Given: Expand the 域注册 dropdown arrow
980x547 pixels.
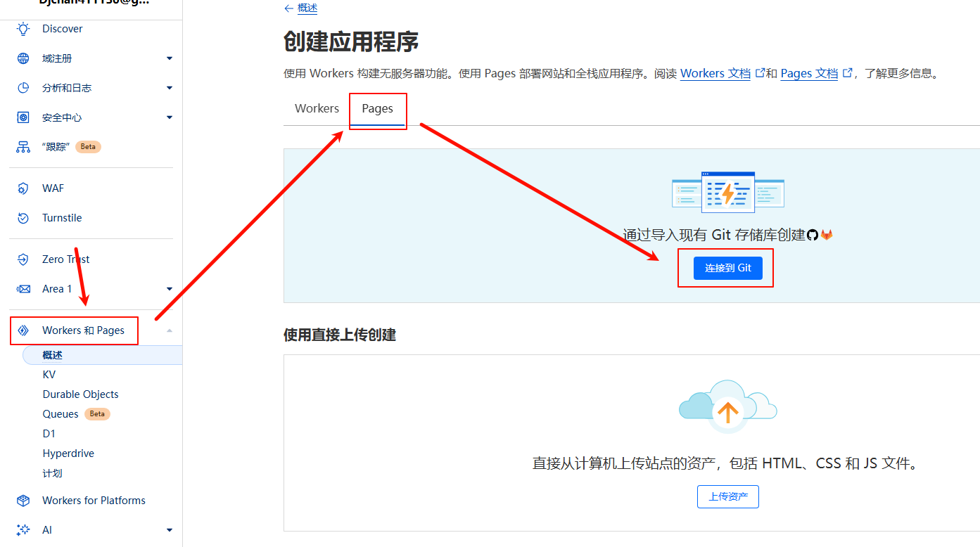Looking at the screenshot, I should [170, 58].
